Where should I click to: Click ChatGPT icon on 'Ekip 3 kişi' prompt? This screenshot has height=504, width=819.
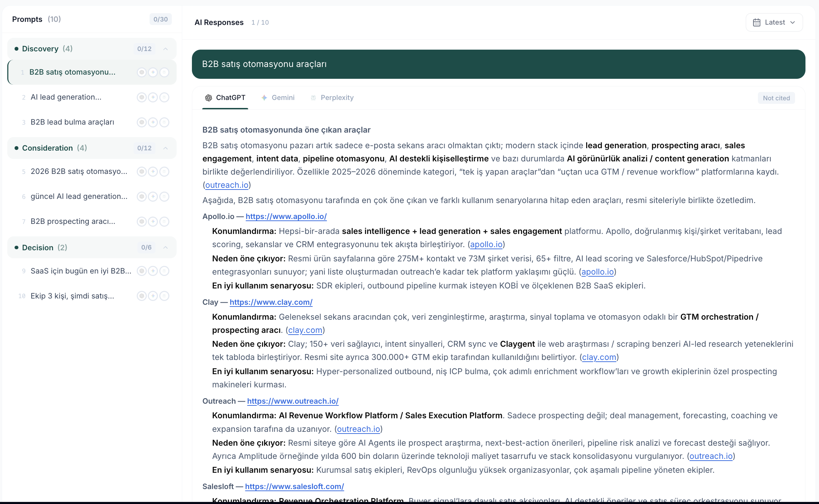point(142,296)
